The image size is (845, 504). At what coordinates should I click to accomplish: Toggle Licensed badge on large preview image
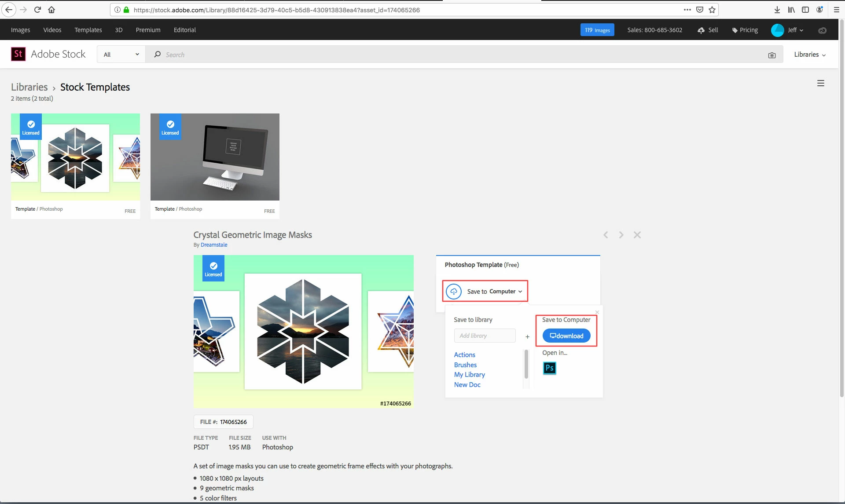click(213, 269)
